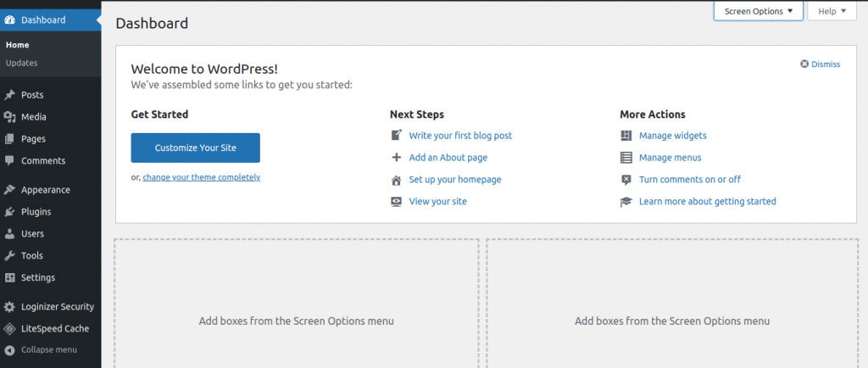Click the Media library icon

(9, 117)
